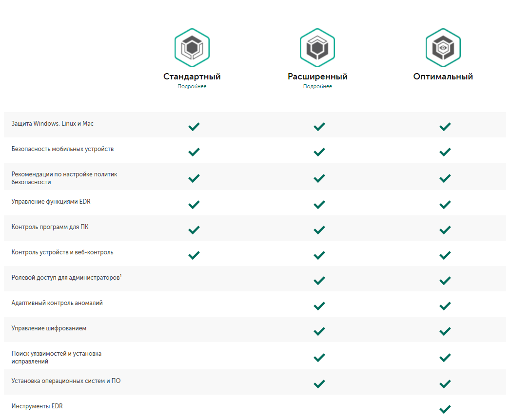Screen dimensions: 511x420
Task: Open Подробнее link under Расширенный
Action: click(x=317, y=86)
